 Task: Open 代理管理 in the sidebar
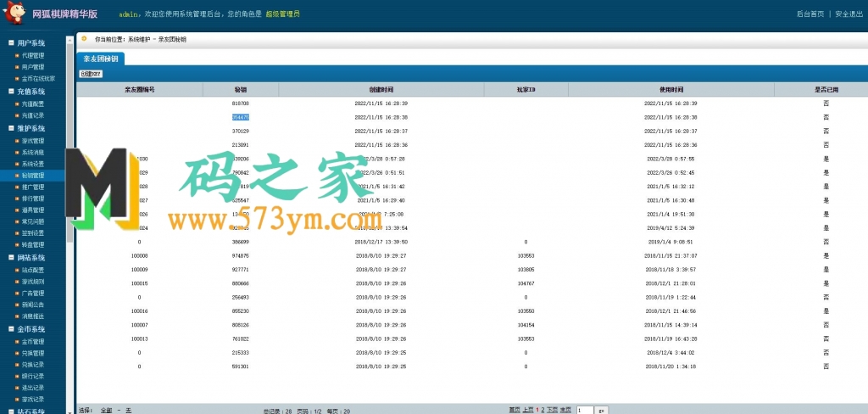33,54
